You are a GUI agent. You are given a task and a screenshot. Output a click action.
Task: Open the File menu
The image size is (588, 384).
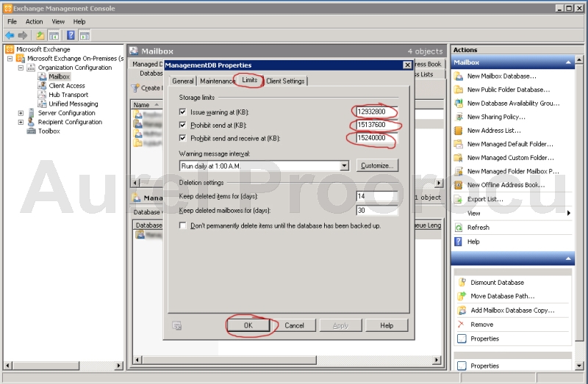[x=12, y=22]
